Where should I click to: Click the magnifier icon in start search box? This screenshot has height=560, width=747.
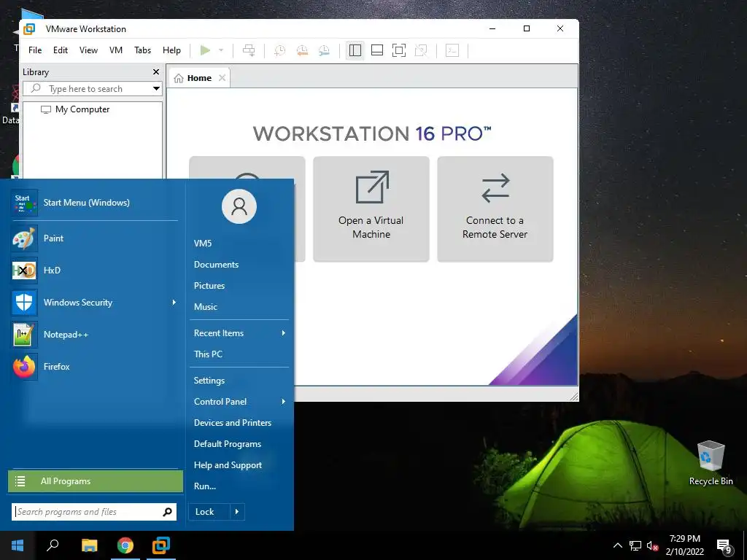[167, 512]
